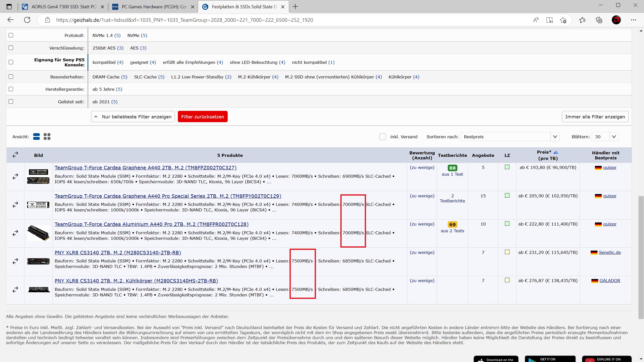View site information lock icon
The width and height of the screenshot is (644, 362).
tap(48, 20)
